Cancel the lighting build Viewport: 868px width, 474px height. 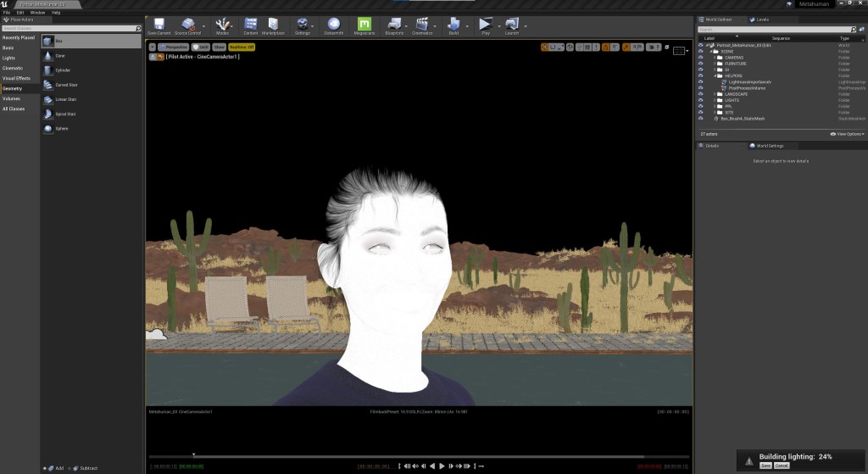tap(782, 466)
